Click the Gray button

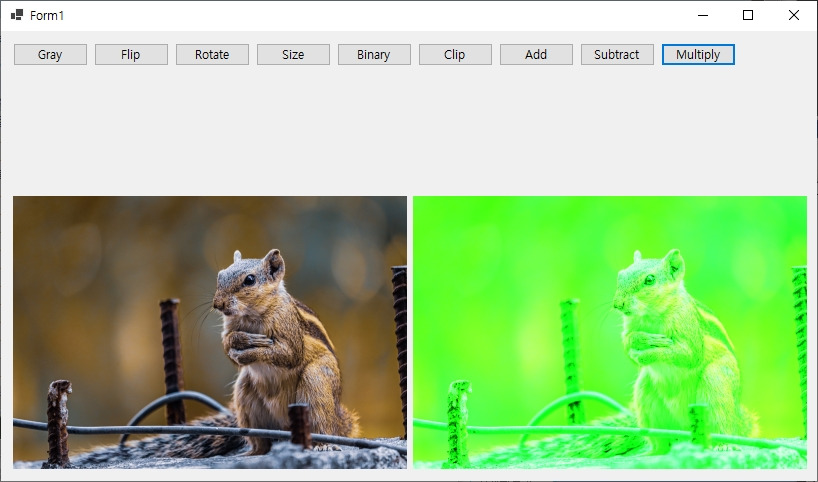pos(50,55)
